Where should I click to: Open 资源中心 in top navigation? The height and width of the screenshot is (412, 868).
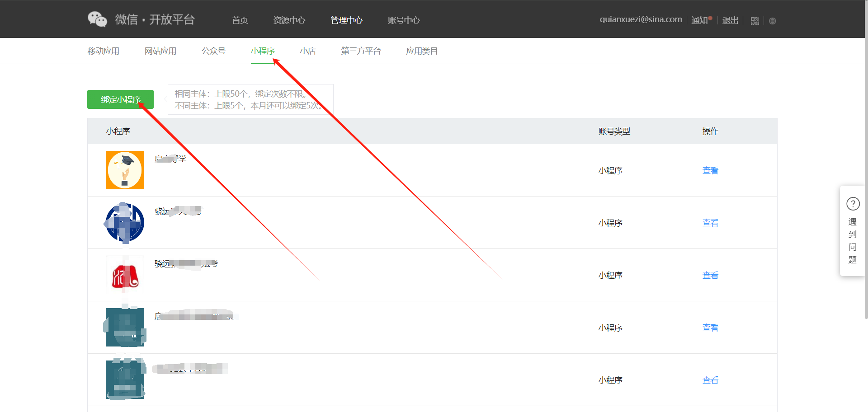point(289,20)
